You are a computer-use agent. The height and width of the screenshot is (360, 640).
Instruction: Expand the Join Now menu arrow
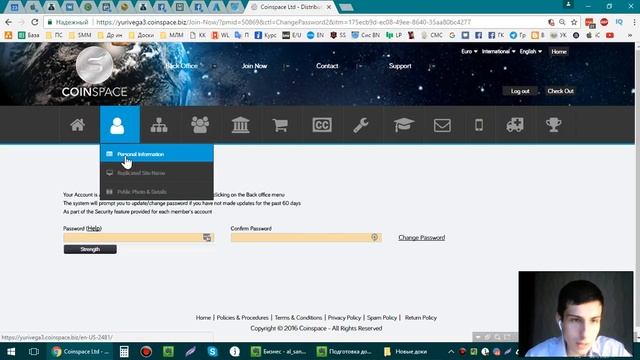pos(287,66)
